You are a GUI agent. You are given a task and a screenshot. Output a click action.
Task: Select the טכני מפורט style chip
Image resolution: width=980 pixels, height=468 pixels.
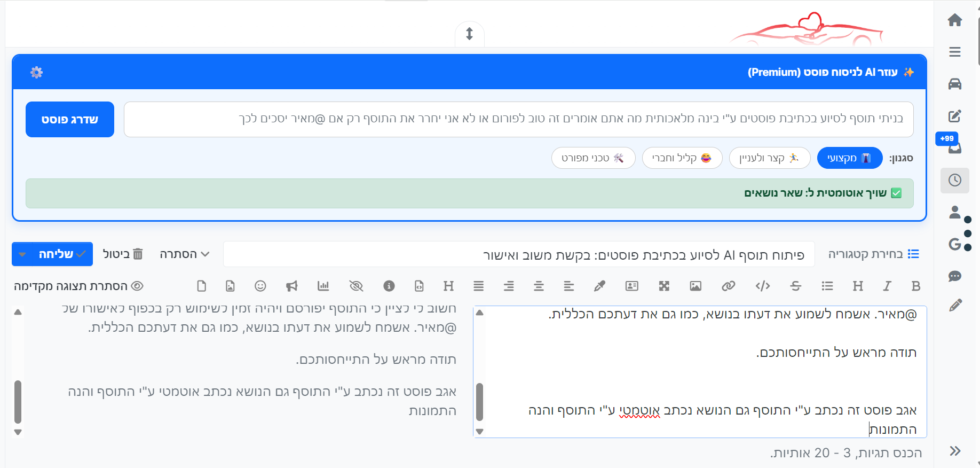tap(593, 158)
